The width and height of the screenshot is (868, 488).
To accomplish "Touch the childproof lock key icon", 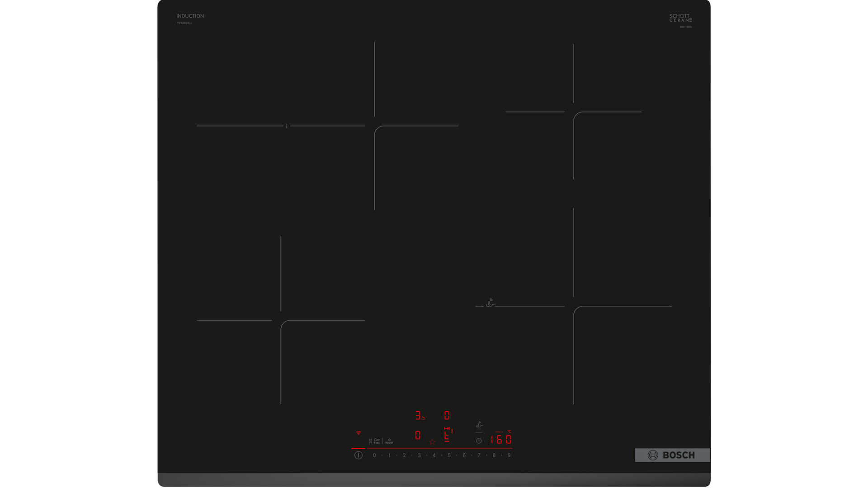I will 377,441.
